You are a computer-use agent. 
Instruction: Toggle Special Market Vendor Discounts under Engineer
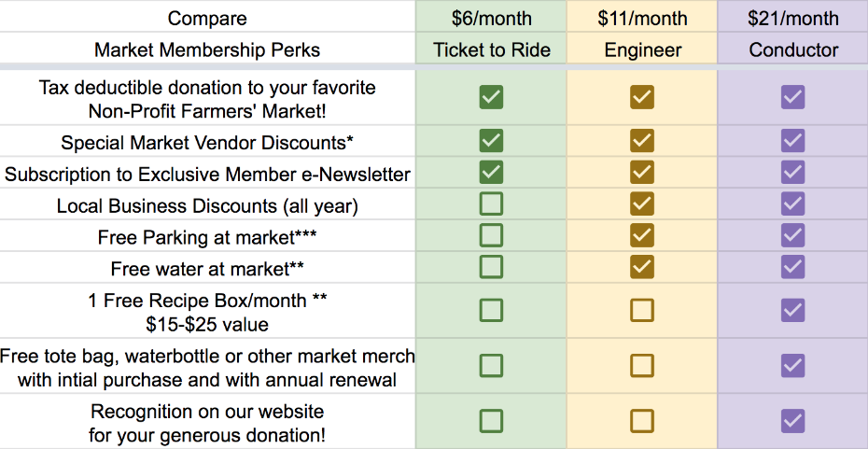[x=641, y=141]
